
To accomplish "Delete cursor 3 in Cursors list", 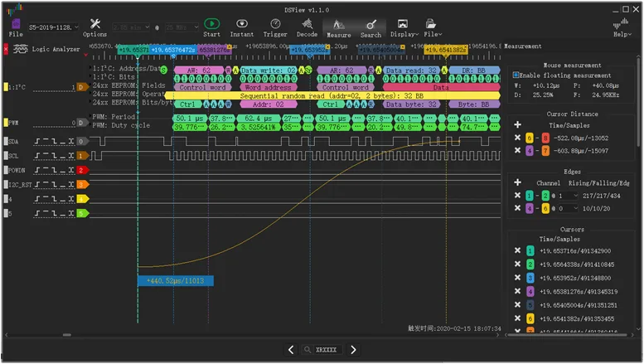I will pos(517,277).
